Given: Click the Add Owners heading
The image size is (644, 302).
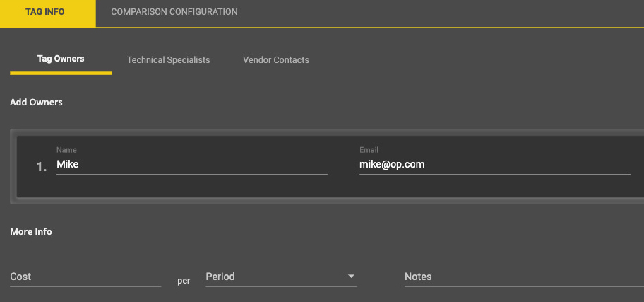Looking at the screenshot, I should pos(37,102).
